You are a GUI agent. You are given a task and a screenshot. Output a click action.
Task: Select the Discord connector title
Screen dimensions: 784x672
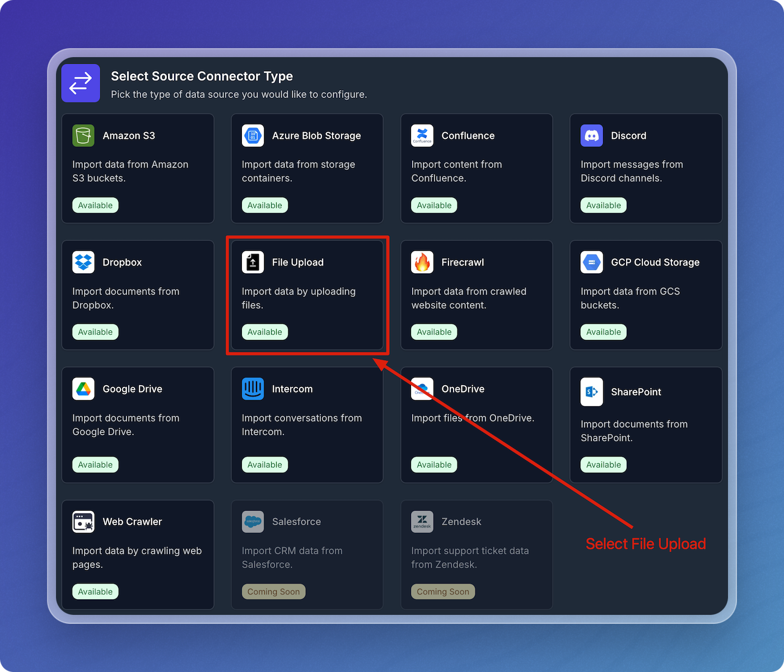(628, 136)
